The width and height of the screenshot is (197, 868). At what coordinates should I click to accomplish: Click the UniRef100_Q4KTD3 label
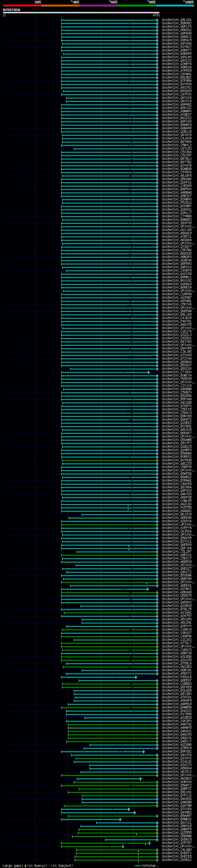pyautogui.click(x=177, y=494)
